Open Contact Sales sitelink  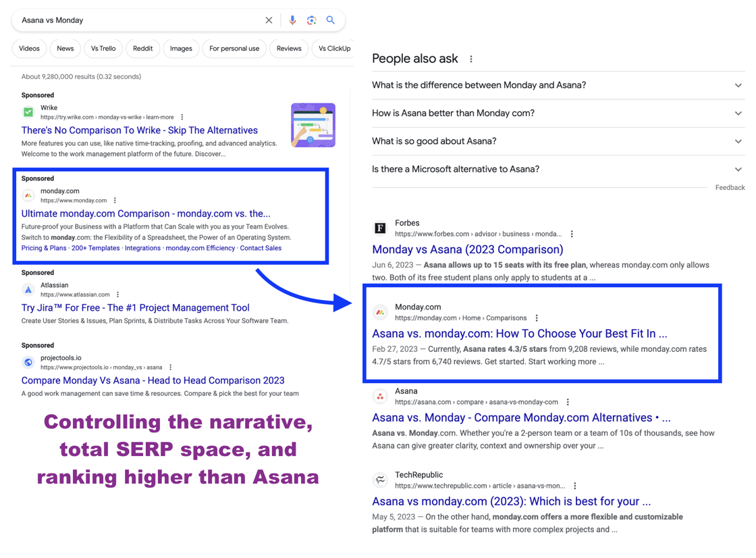(261, 248)
